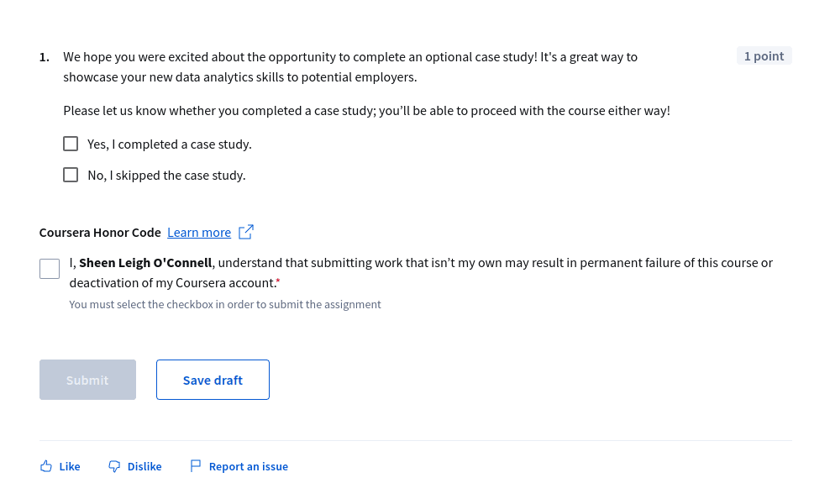
Task: Click the "Like" text label
Action: pyautogui.click(x=70, y=466)
